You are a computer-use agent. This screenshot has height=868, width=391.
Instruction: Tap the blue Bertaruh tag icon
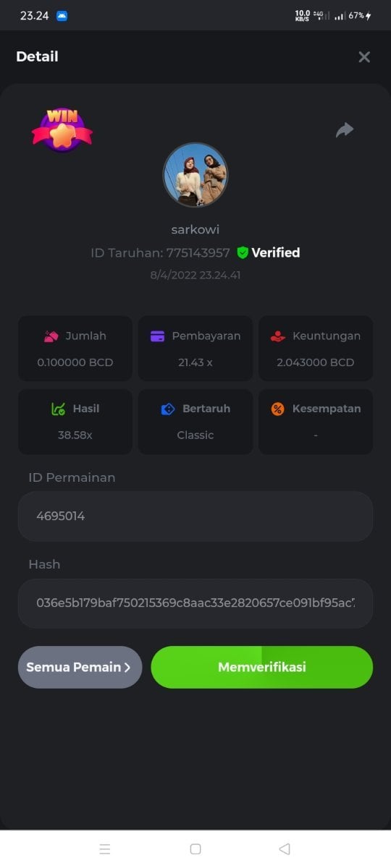click(168, 409)
